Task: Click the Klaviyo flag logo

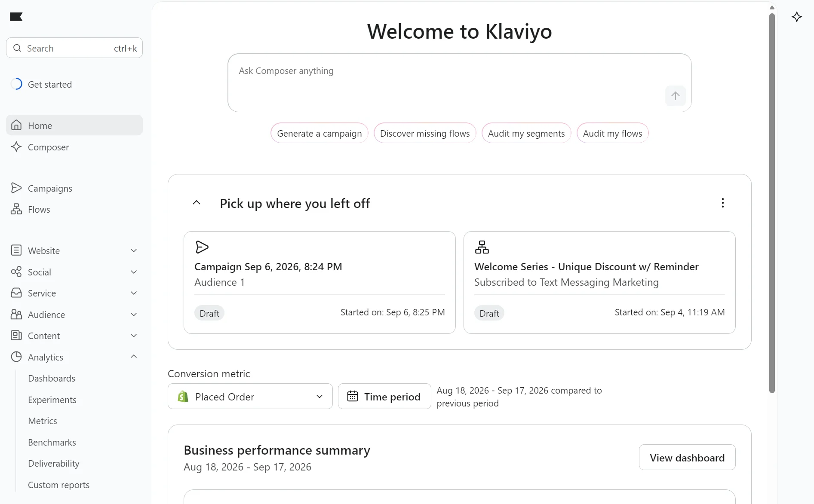Action: click(x=16, y=17)
